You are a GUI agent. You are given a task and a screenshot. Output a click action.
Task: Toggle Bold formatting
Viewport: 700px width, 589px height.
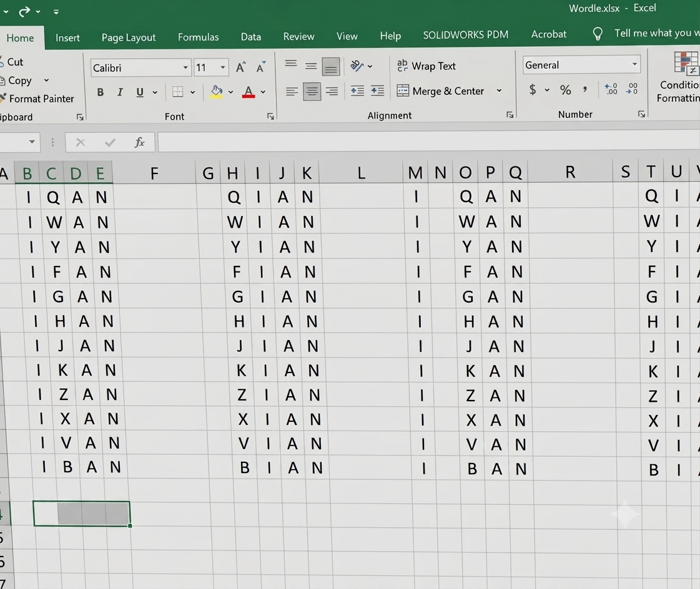101,92
